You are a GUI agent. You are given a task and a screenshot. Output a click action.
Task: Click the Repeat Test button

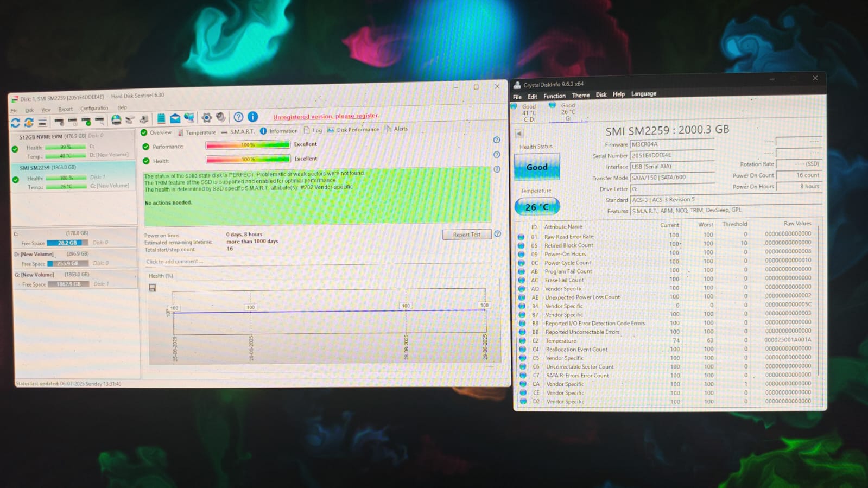click(467, 235)
